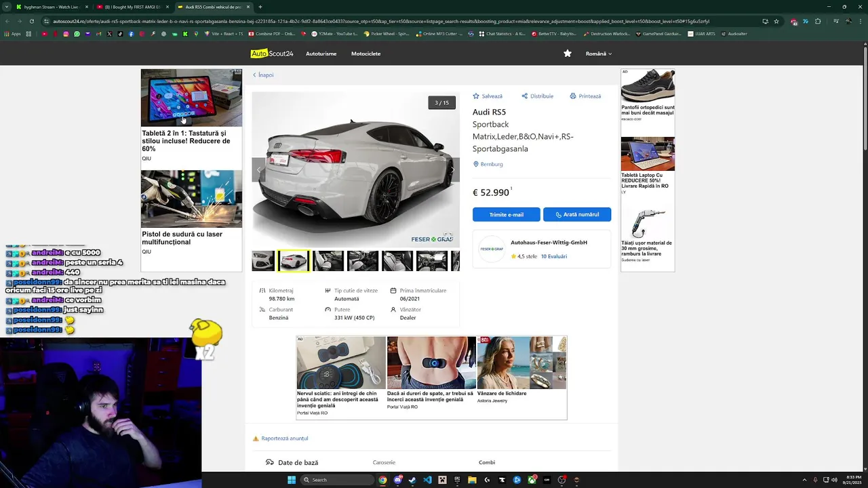Click the AutoScout24 logo
The image size is (868, 488).
272,54
